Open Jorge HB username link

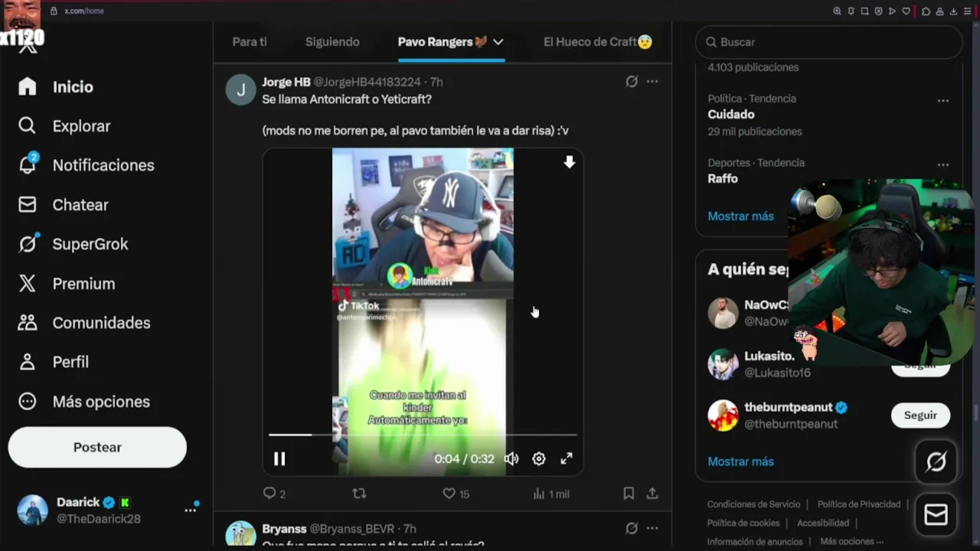click(286, 82)
